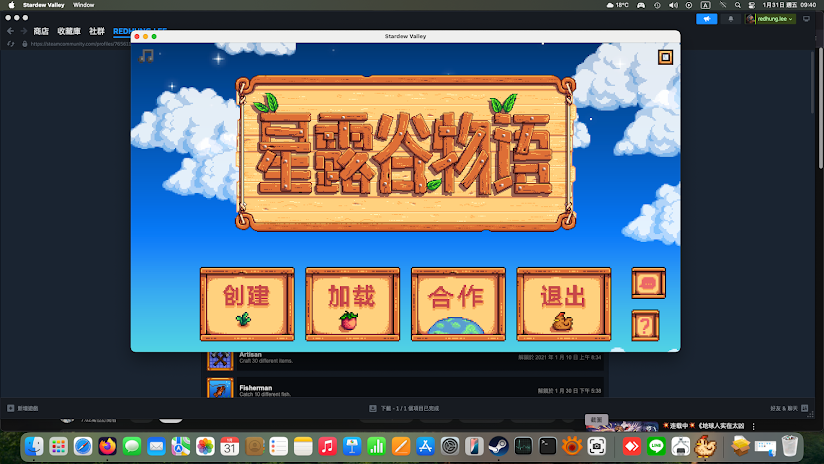The image size is (824, 464).
Task: Click the Fisherman achievement icon
Action: [220, 388]
